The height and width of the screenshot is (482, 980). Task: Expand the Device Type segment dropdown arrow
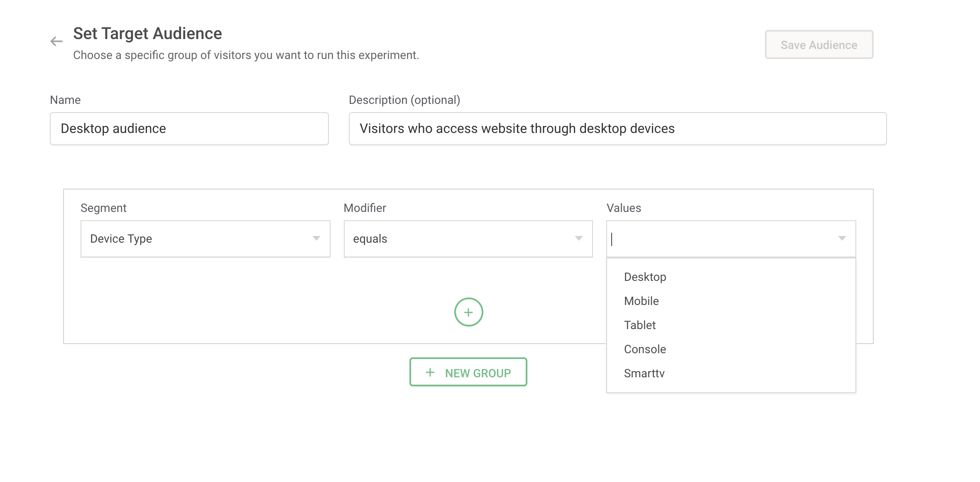click(316, 239)
